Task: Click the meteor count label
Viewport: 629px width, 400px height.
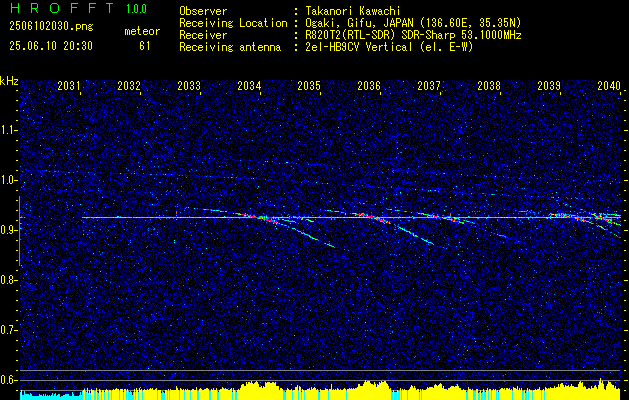Action: tap(142, 31)
